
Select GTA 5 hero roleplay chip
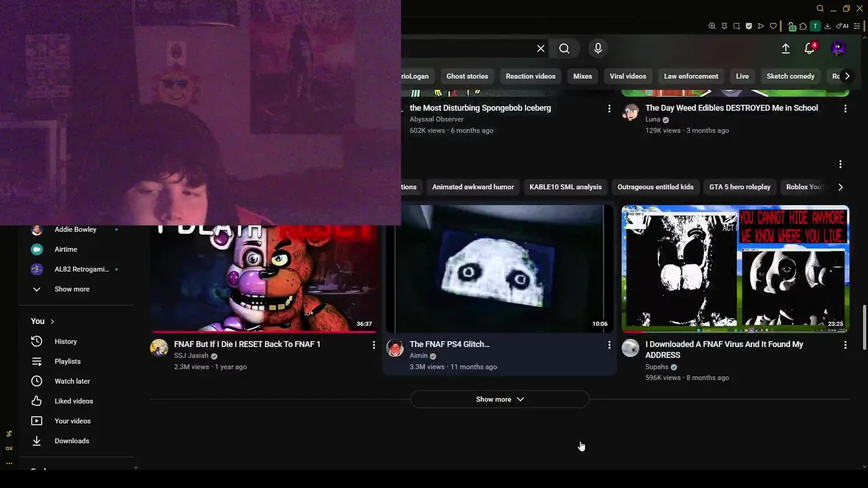pyautogui.click(x=740, y=187)
